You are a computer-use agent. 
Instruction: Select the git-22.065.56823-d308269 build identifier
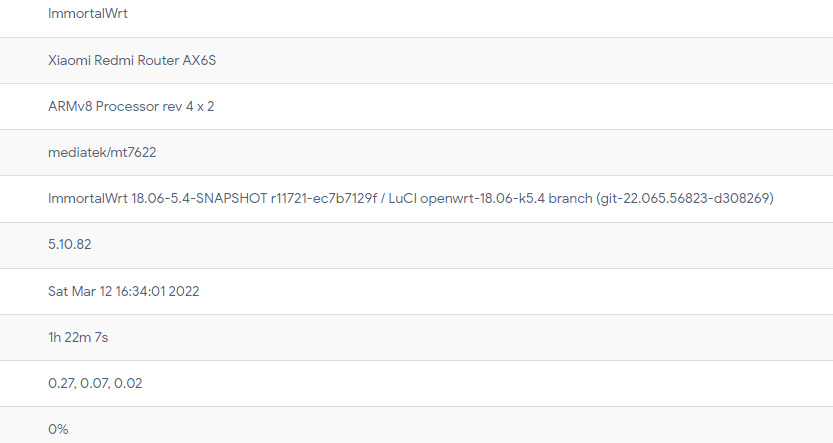(x=685, y=198)
